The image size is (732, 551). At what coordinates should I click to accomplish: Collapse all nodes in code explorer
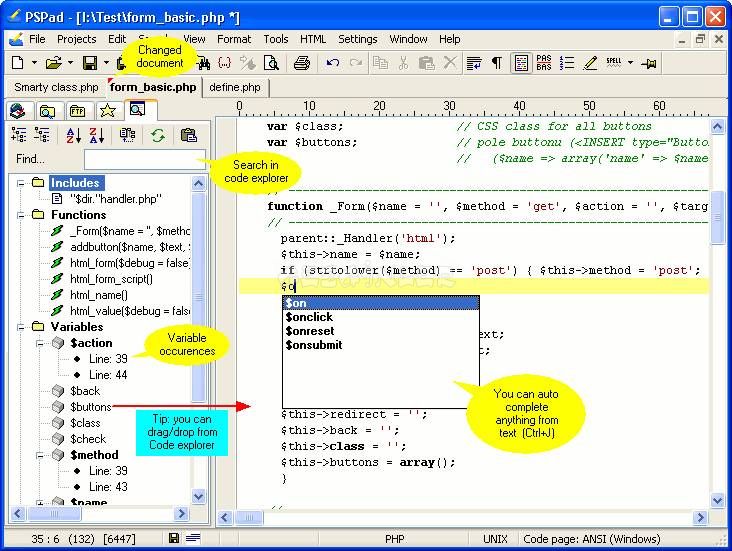click(42, 135)
